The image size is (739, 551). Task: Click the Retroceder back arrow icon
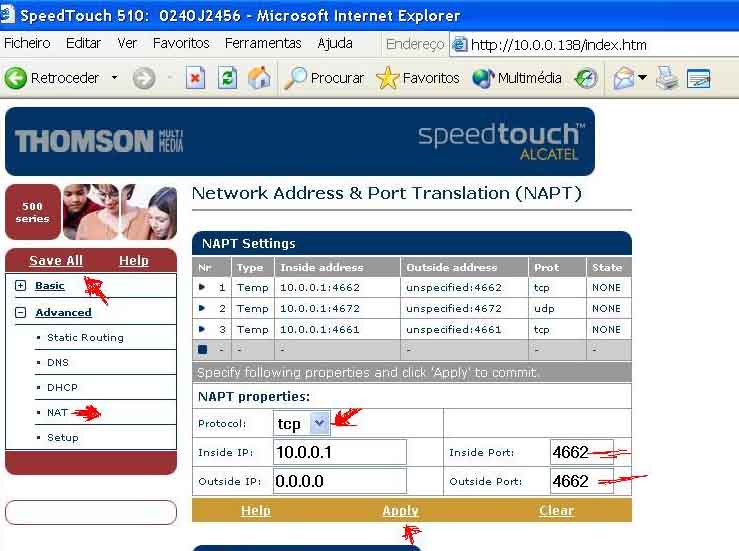click(16, 78)
